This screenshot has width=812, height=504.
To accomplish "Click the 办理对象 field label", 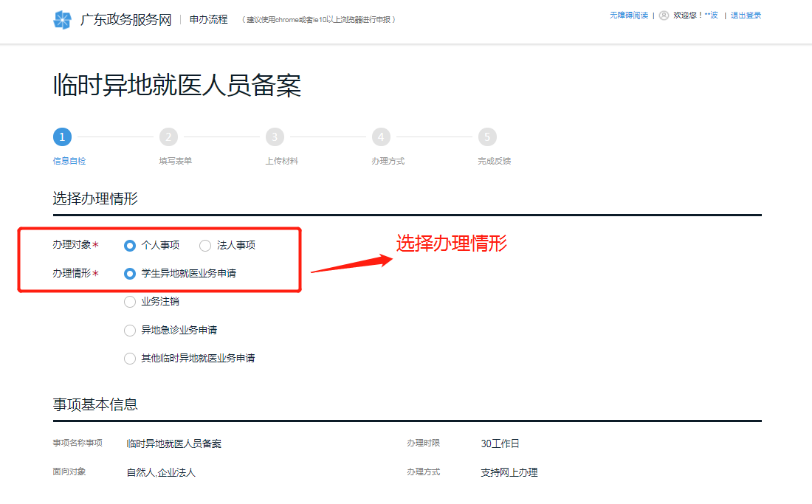I will click(x=72, y=245).
